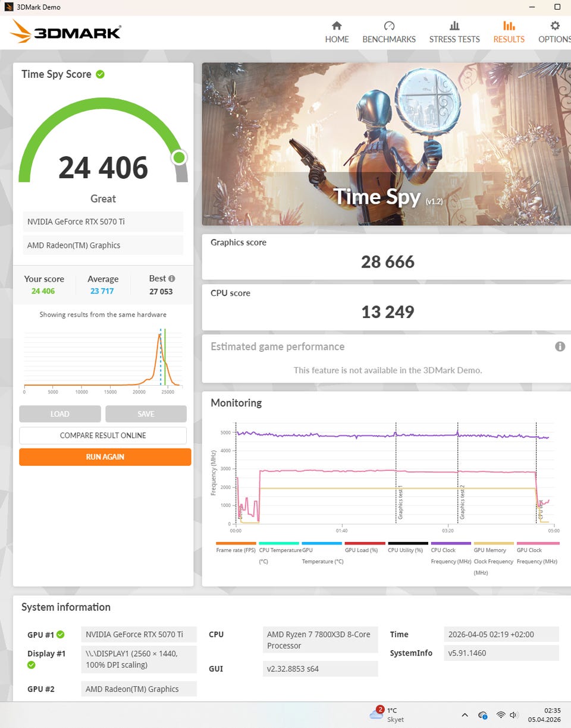Click the Graphics test 1 marker in chart
The image size is (571, 728).
tap(400, 502)
